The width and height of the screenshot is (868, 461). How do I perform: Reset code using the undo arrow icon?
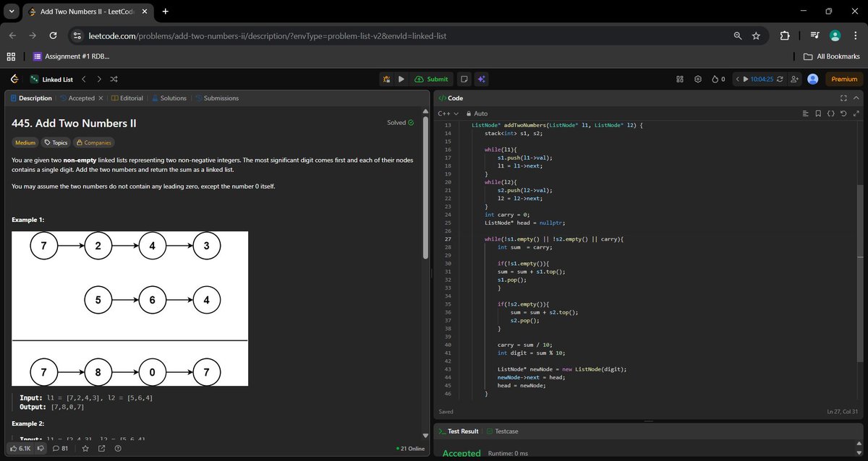(x=843, y=113)
